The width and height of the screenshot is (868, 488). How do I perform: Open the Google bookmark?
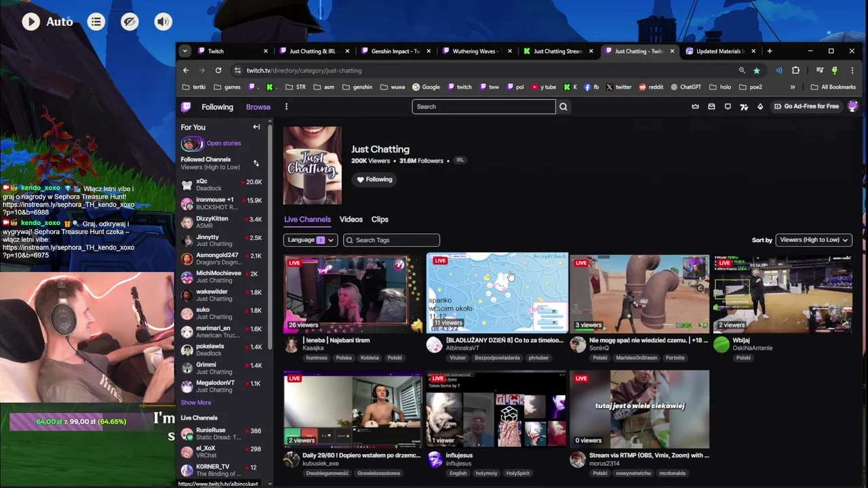coord(426,87)
